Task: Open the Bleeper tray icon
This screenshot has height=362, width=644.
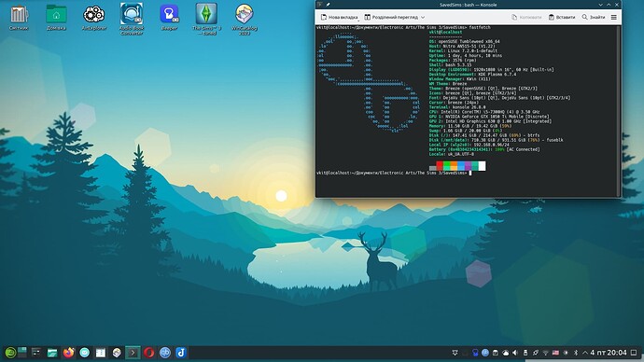Action: 475,353
